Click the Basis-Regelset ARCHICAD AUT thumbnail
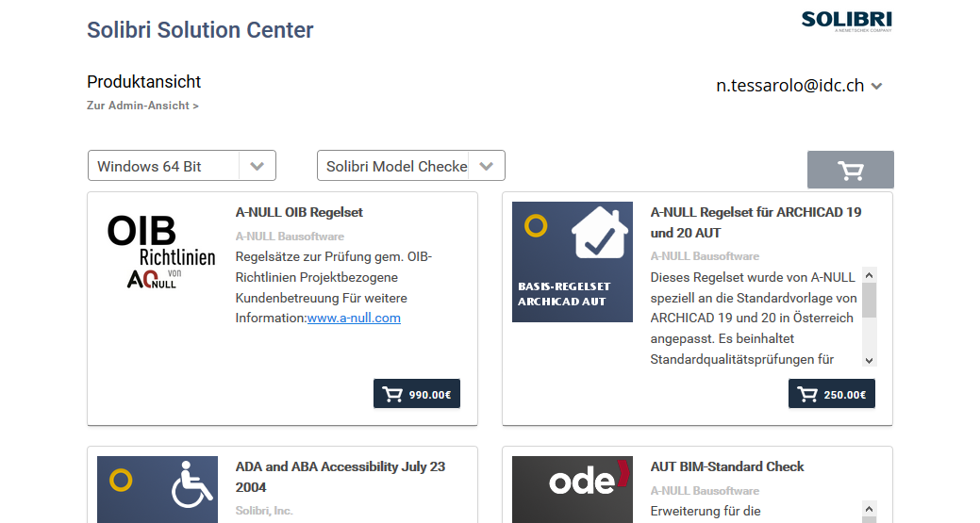Image resolution: width=980 pixels, height=523 pixels. pyautogui.click(x=573, y=262)
